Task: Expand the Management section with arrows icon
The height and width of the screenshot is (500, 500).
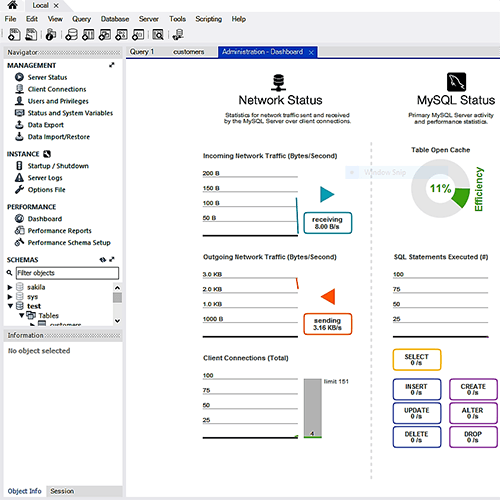Action: click(112, 65)
